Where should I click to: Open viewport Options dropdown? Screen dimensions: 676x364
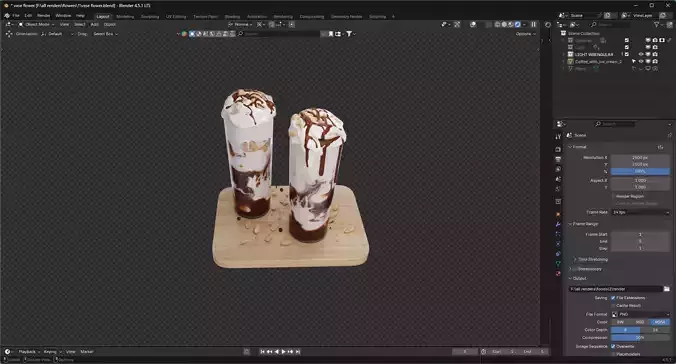pyautogui.click(x=526, y=34)
